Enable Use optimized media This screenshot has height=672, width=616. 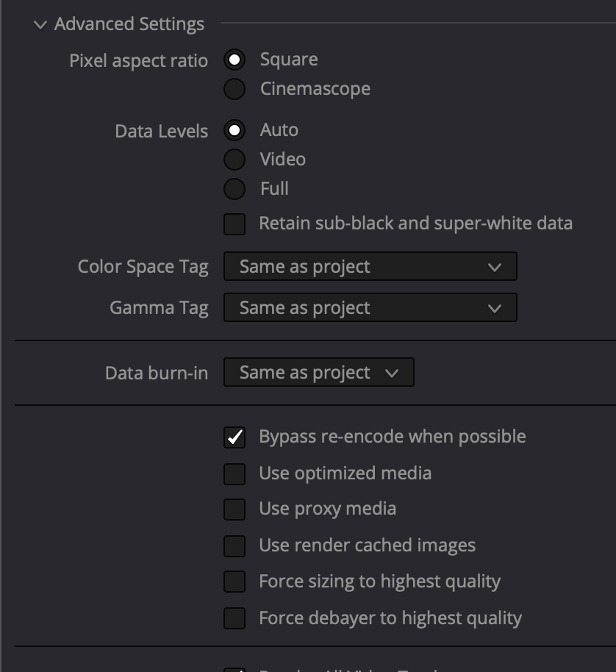coord(234,474)
